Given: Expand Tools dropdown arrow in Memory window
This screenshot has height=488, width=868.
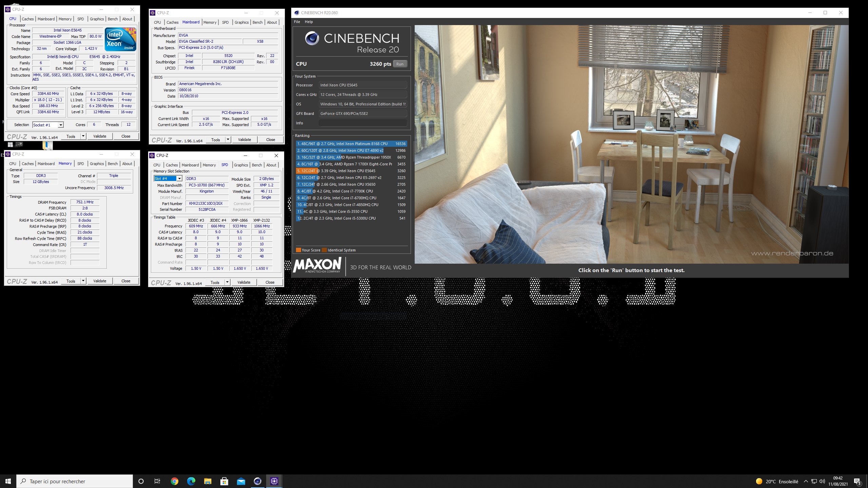Looking at the screenshot, I should coord(83,281).
